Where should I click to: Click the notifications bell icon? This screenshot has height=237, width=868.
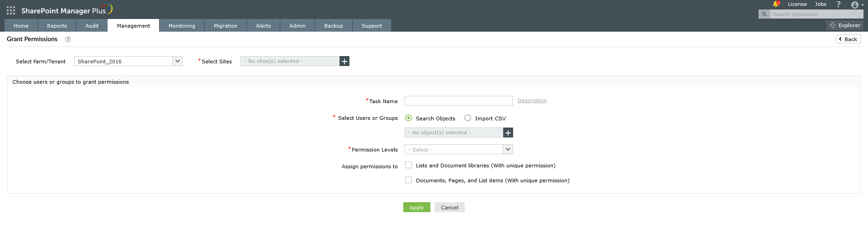(776, 4)
